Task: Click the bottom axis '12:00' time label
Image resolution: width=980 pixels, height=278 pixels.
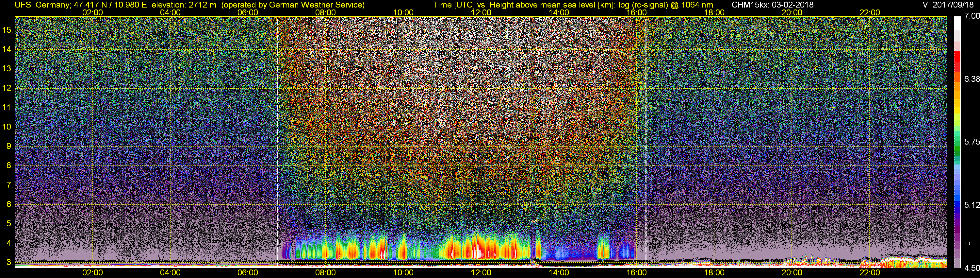Action: (481, 273)
